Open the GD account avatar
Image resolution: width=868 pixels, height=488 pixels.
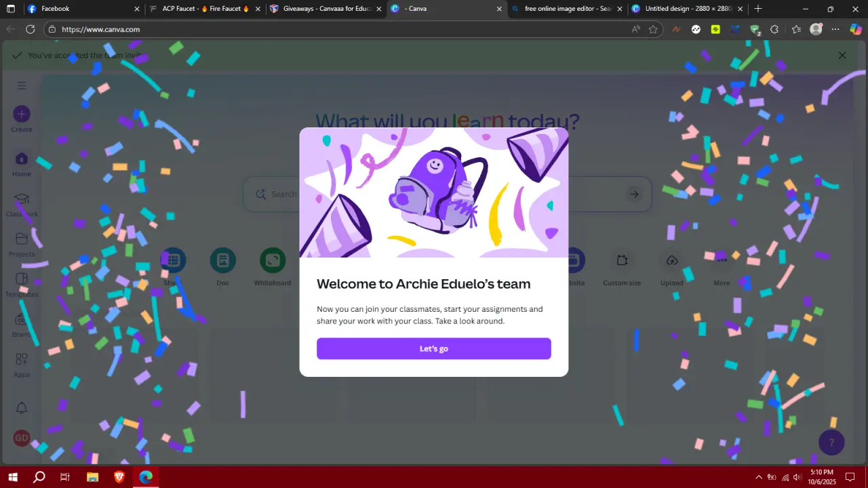pyautogui.click(x=22, y=438)
